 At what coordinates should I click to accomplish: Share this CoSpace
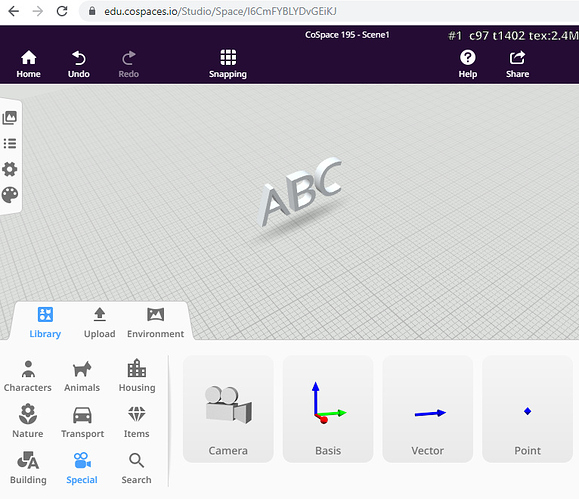[x=517, y=64]
